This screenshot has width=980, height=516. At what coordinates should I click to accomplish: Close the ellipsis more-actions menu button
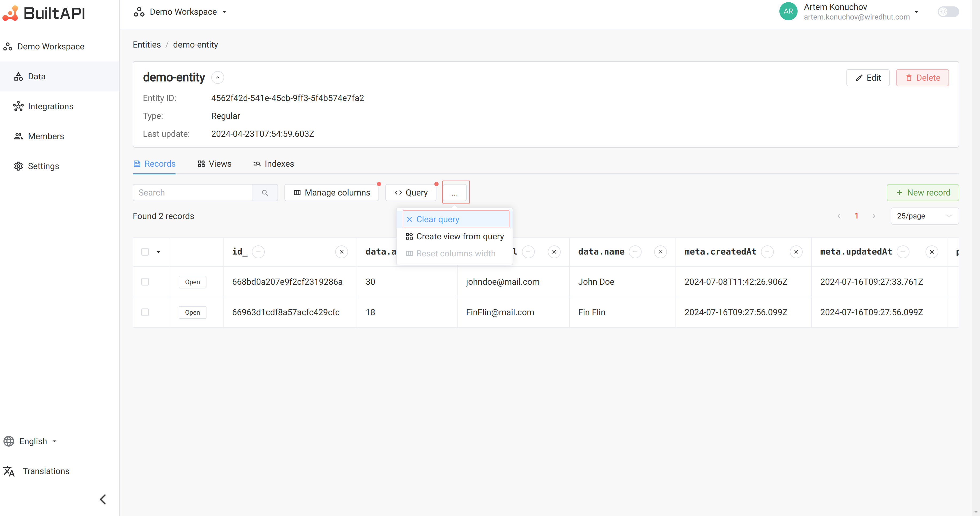click(454, 193)
